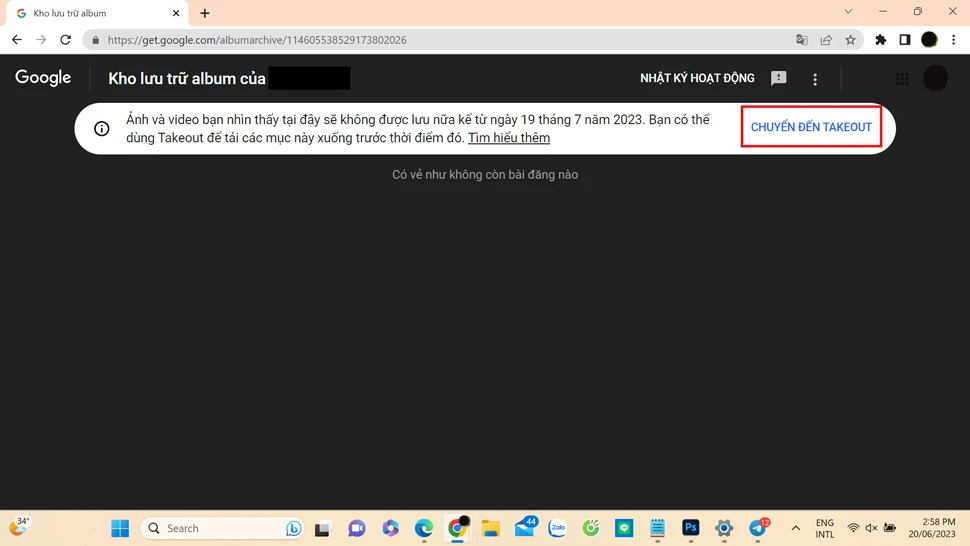Click the CHUYỂN ĐẾN TAKEOUT button
Viewport: 970px width, 546px height.
(811, 127)
